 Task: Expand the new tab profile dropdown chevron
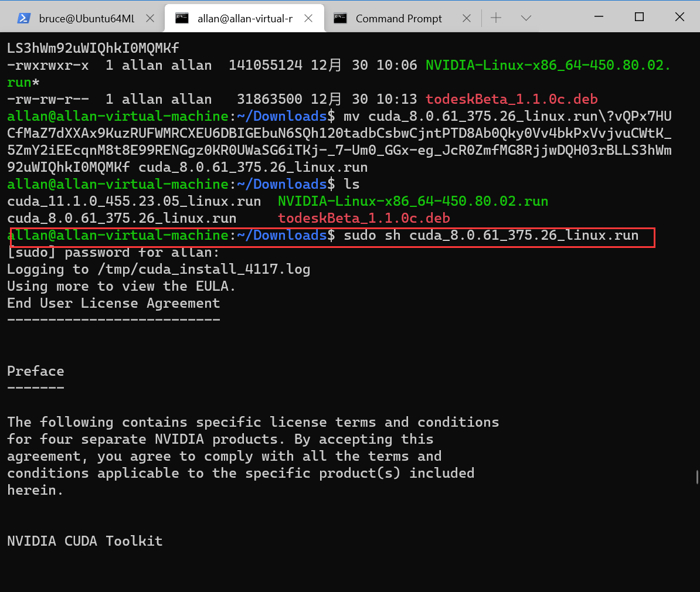pos(526,18)
